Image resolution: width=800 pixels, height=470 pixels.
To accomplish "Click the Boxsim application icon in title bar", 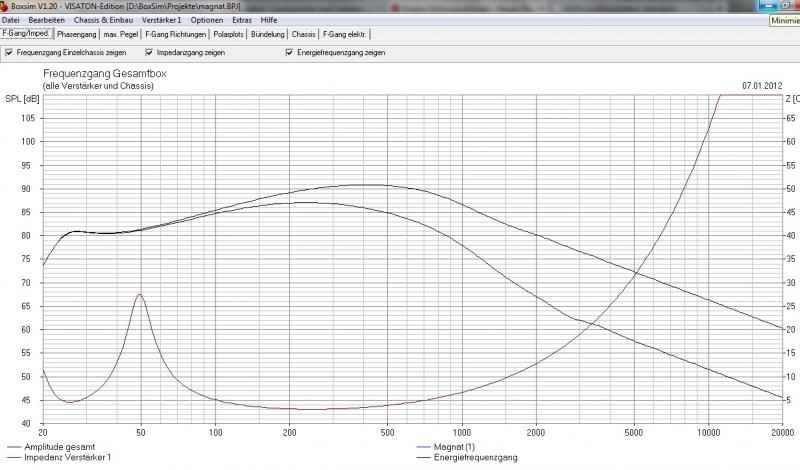I will click(5, 6).
